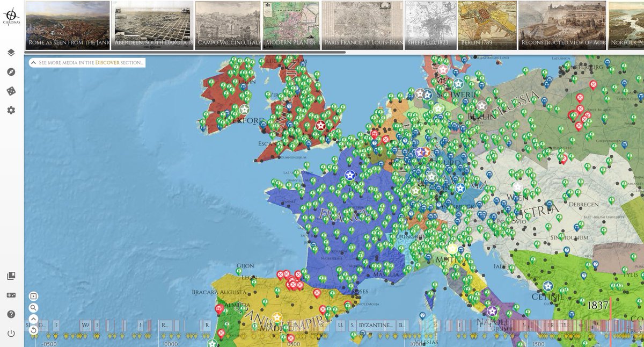Screen dimensions: 644x347
Task: Open the map search magnifier tool
Action: pos(33,307)
